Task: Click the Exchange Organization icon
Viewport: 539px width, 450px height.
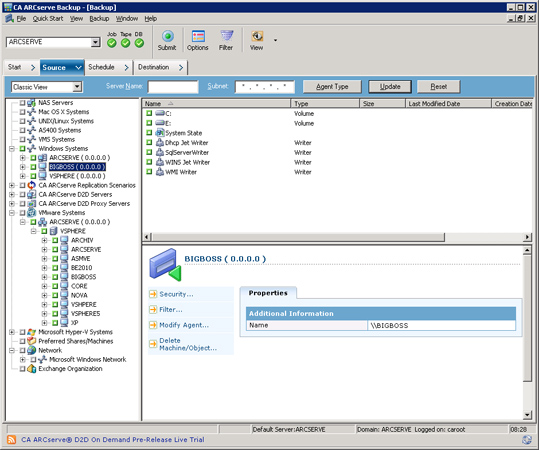Action: point(31,369)
